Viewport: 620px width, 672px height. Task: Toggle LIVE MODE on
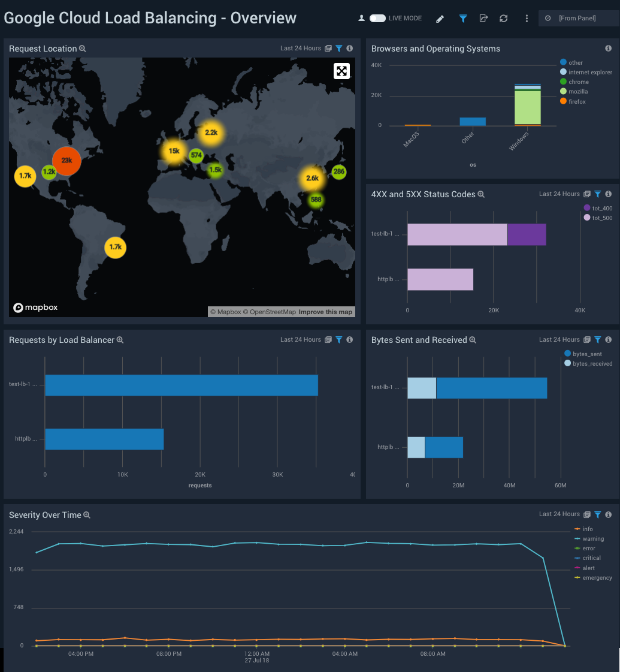(377, 18)
